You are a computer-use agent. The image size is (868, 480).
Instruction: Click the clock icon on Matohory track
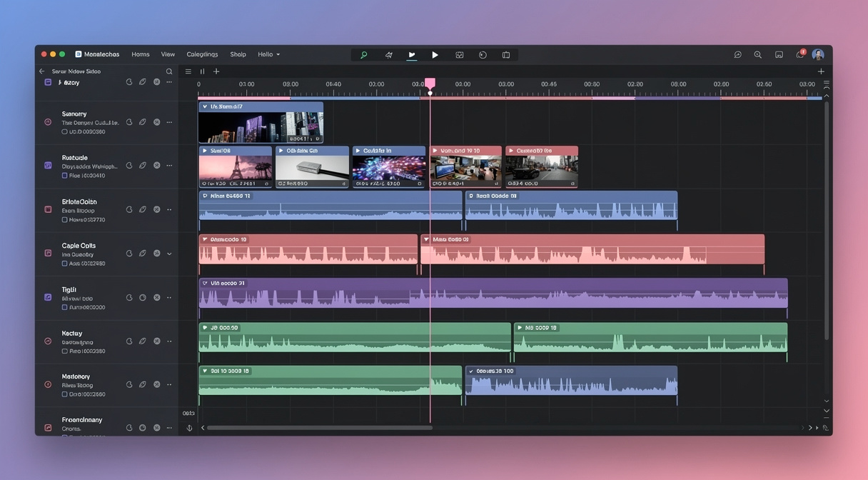coord(129,384)
